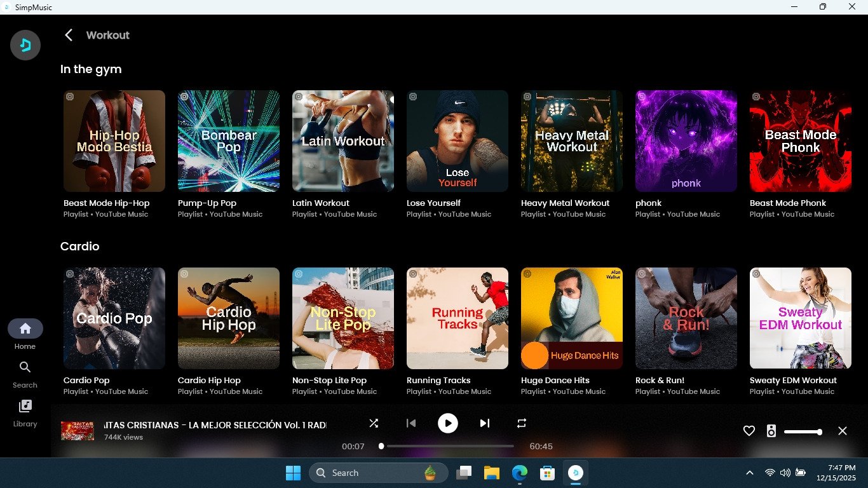Toggle shuffle mode on
Viewport: 868px width, 488px height.
tap(374, 423)
